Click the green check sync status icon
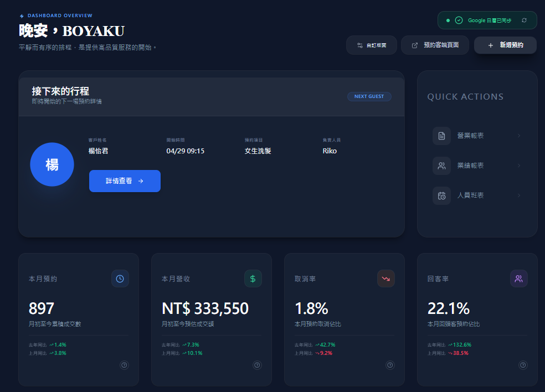The height and width of the screenshot is (392, 545). click(459, 20)
